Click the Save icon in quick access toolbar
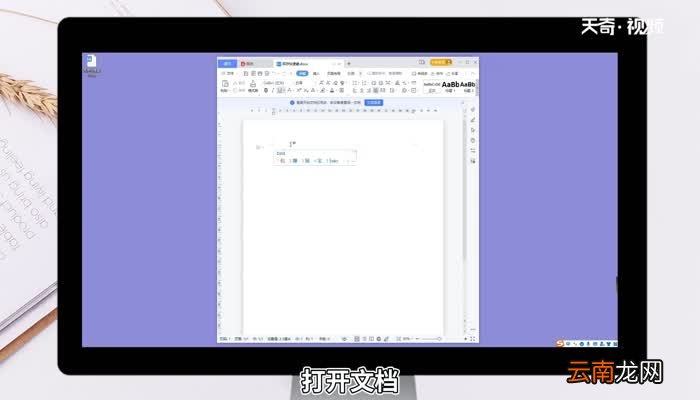 click(246, 73)
